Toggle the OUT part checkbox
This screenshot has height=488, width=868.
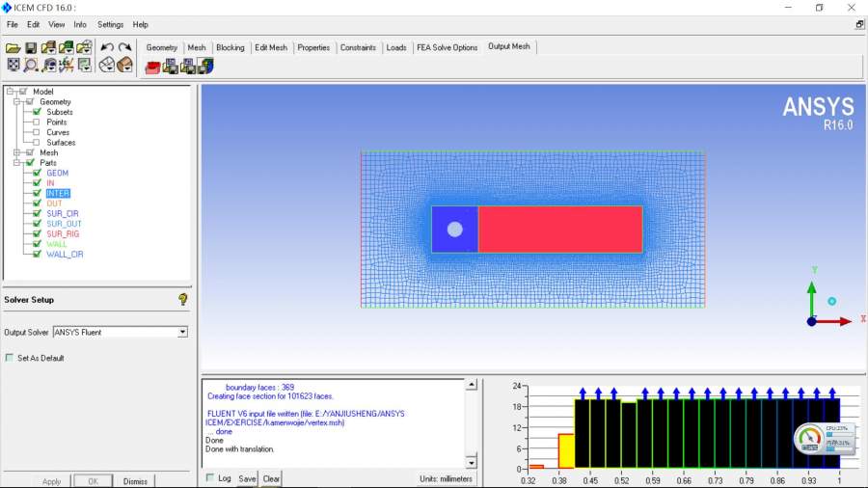[37, 203]
